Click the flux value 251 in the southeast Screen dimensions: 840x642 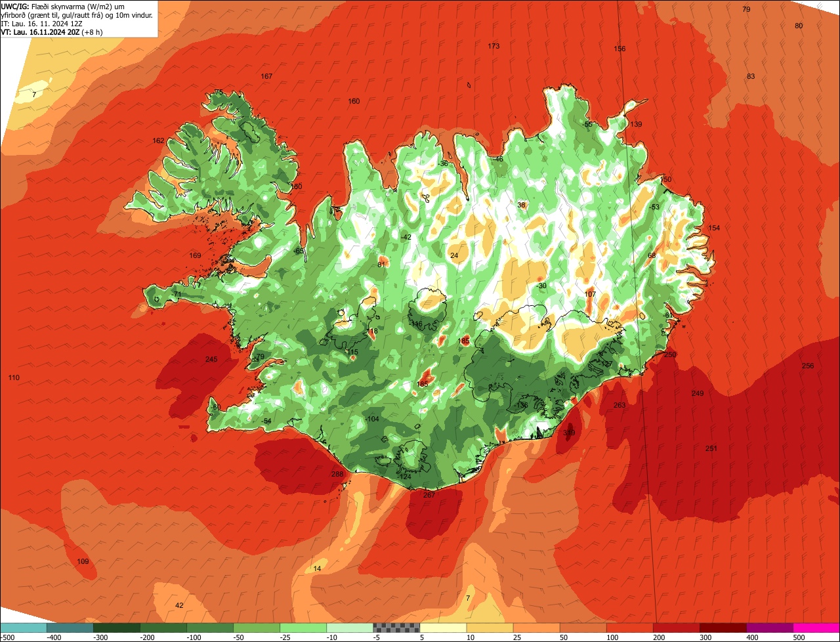click(x=711, y=448)
